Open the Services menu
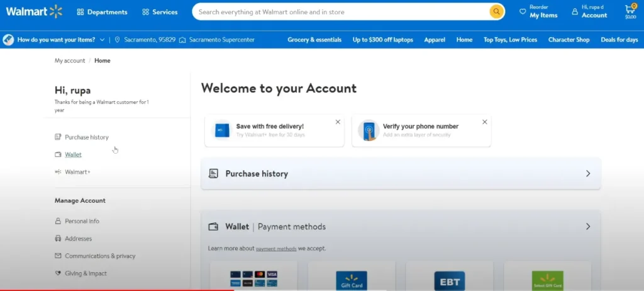The height and width of the screenshot is (291, 644). tap(160, 12)
